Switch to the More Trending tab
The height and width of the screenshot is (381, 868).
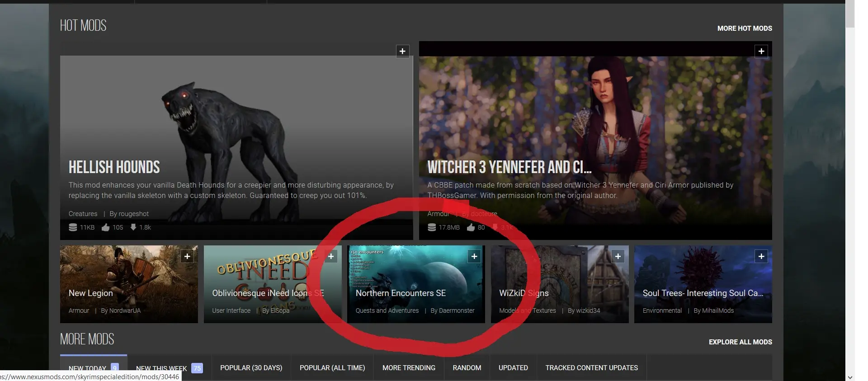[x=409, y=368]
